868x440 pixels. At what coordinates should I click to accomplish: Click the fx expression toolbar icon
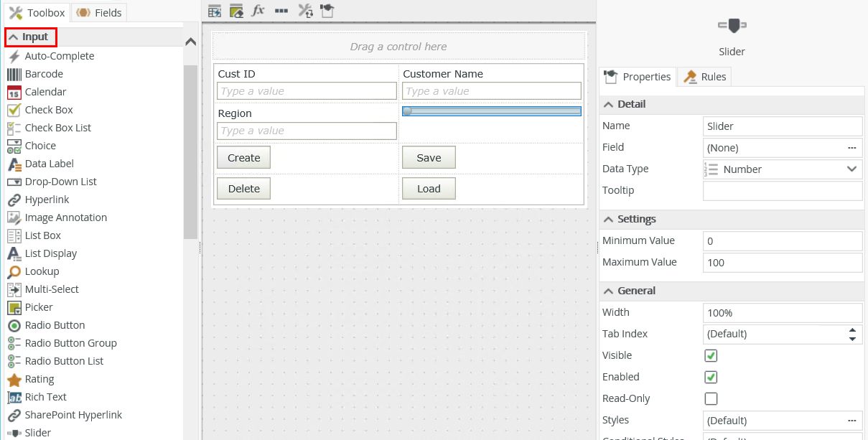pyautogui.click(x=258, y=10)
